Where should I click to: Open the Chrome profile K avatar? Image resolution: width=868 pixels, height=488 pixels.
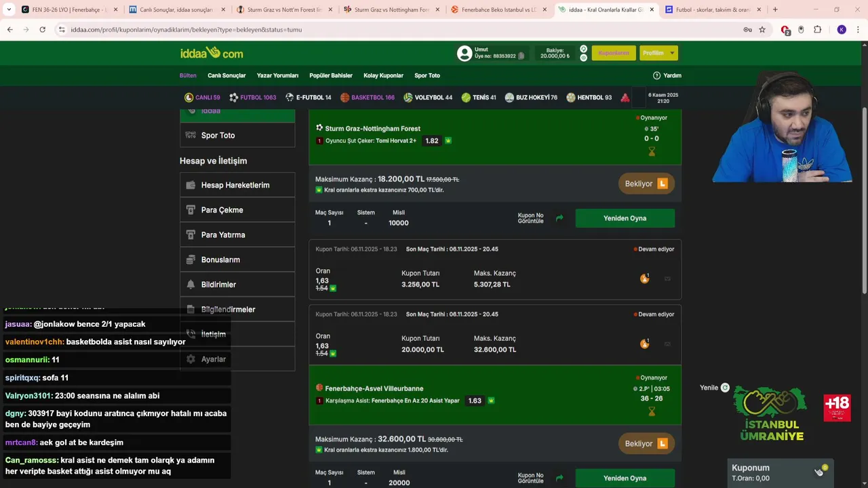842,30
